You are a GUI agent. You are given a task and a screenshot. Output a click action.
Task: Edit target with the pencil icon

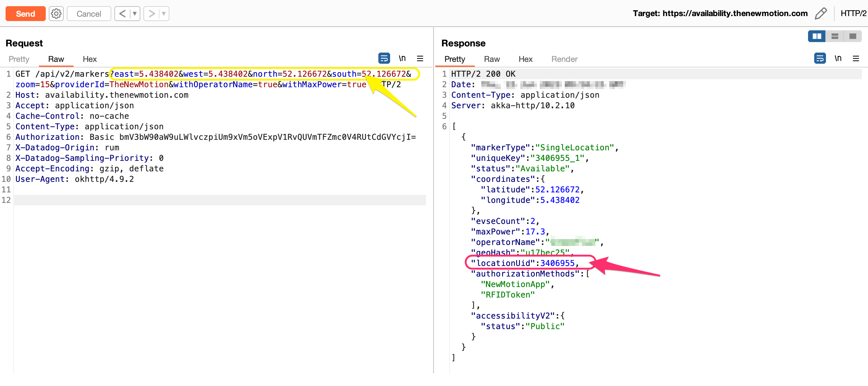pyautogui.click(x=820, y=14)
